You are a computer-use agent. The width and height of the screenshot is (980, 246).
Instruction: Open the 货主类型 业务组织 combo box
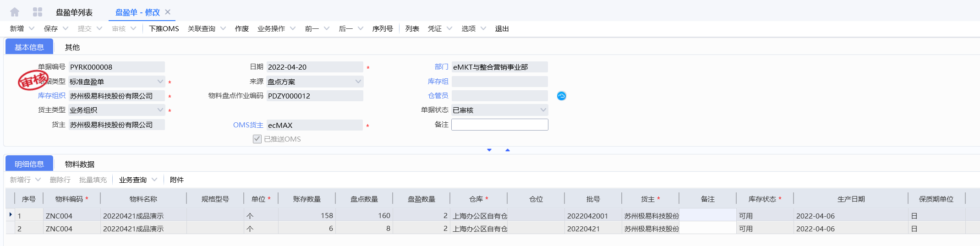(116, 110)
